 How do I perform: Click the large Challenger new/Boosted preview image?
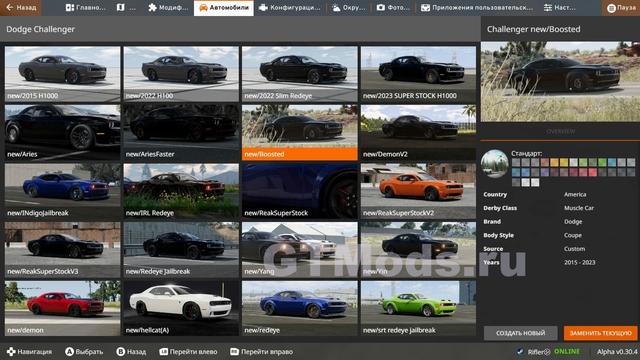[560, 81]
